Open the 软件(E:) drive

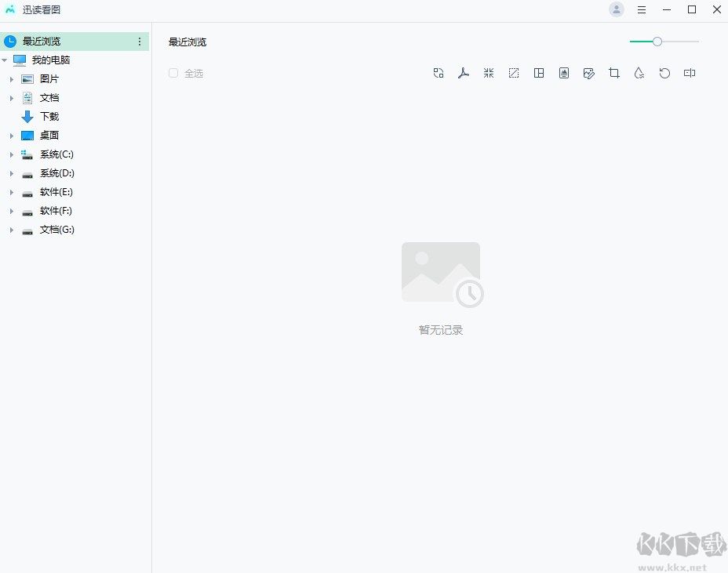click(x=55, y=192)
